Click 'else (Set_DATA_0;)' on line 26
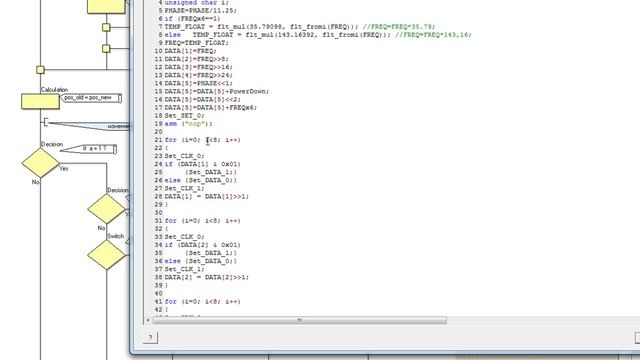The image size is (640, 360). pyautogui.click(x=200, y=180)
